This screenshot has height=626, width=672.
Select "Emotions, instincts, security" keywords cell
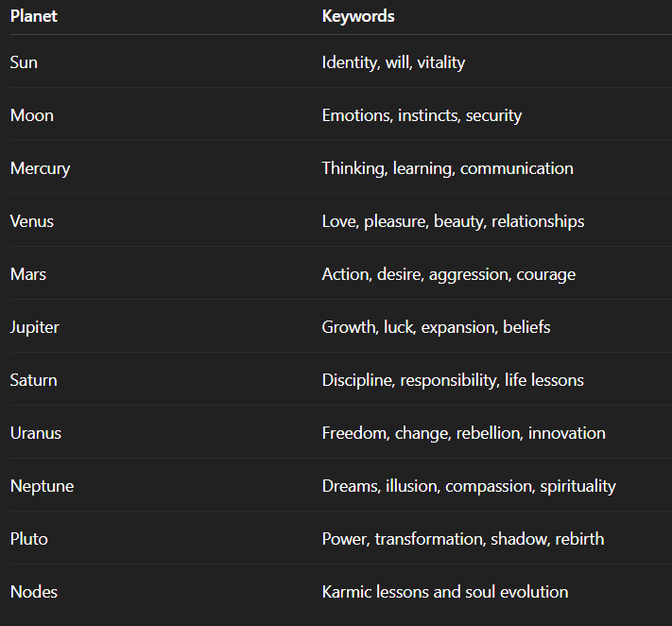click(422, 115)
